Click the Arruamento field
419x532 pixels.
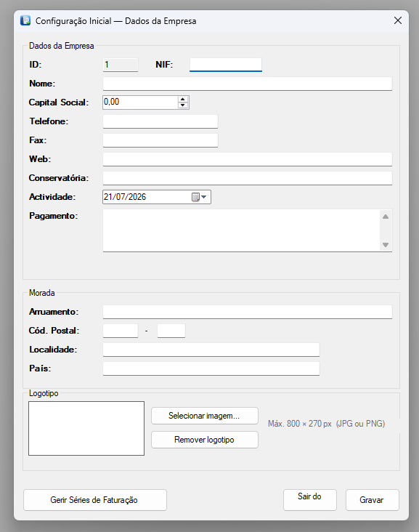pos(248,312)
